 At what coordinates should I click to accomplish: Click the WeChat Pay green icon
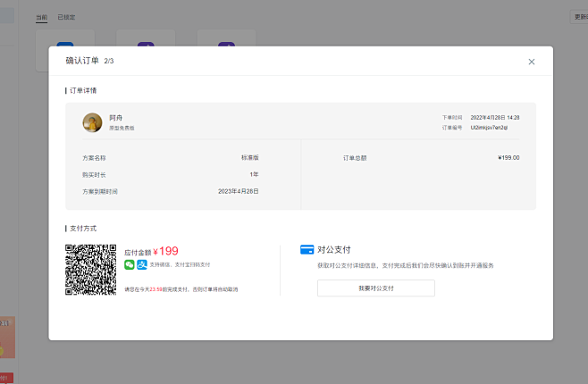pyautogui.click(x=130, y=264)
